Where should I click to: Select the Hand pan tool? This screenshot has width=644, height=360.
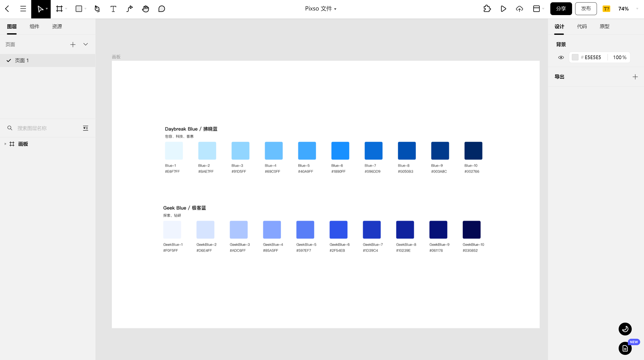coord(145,9)
